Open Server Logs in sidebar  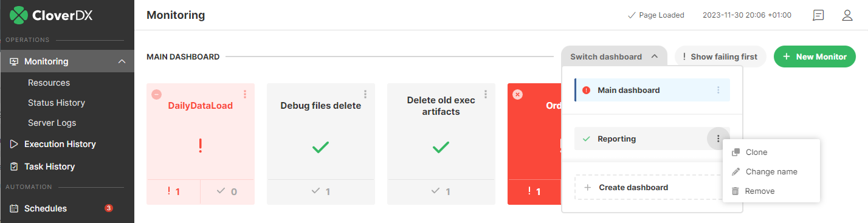point(52,123)
